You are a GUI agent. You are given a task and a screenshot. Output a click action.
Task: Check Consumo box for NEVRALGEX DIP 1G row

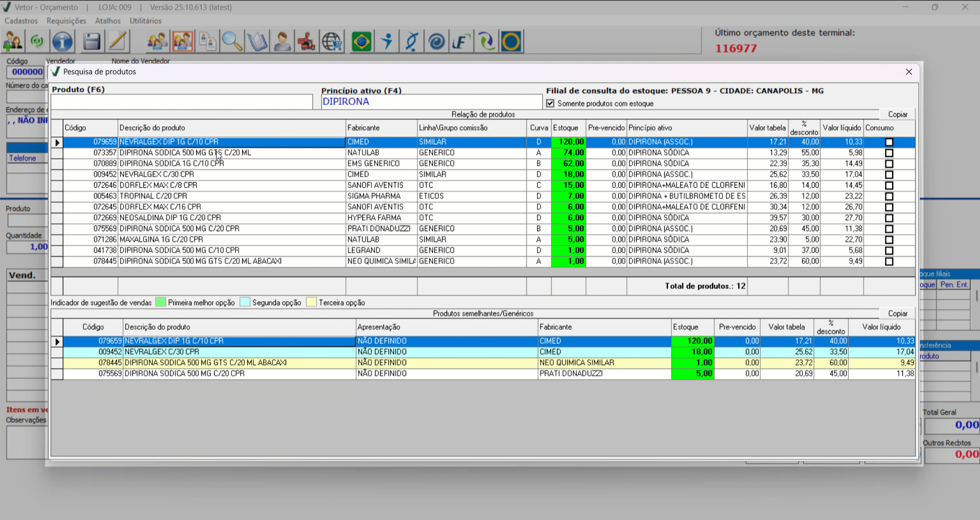pyautogui.click(x=889, y=142)
